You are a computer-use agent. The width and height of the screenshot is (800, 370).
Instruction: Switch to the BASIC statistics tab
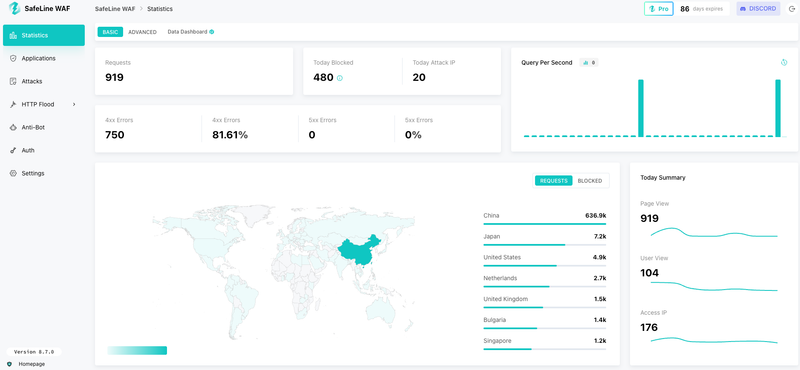coord(110,32)
